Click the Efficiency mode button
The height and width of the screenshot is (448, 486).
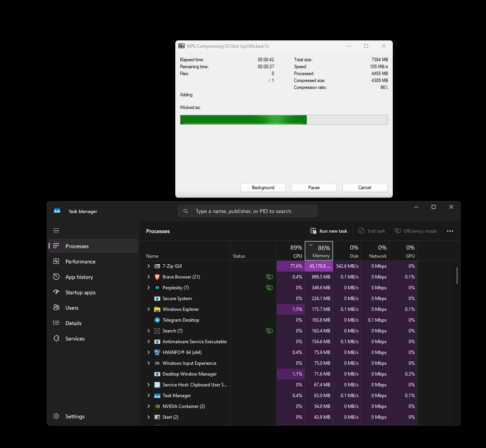tap(416, 231)
